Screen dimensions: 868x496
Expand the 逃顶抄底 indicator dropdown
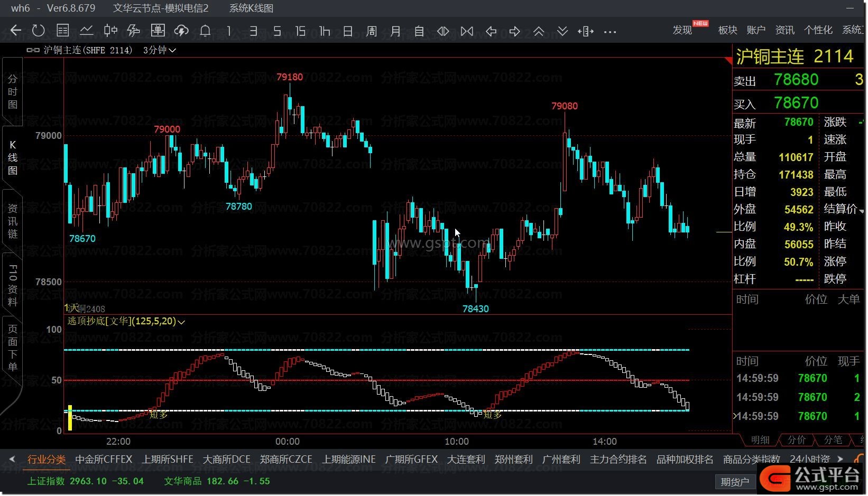181,322
